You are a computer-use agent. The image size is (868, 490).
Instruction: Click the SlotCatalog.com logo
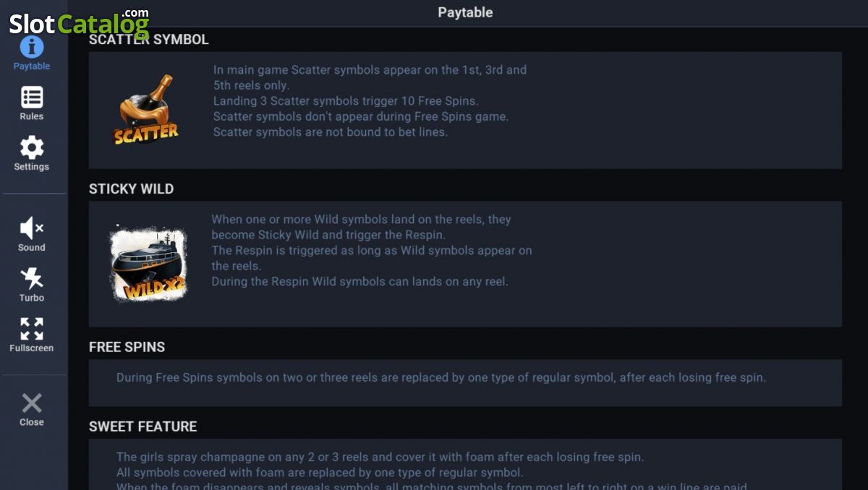[80, 22]
